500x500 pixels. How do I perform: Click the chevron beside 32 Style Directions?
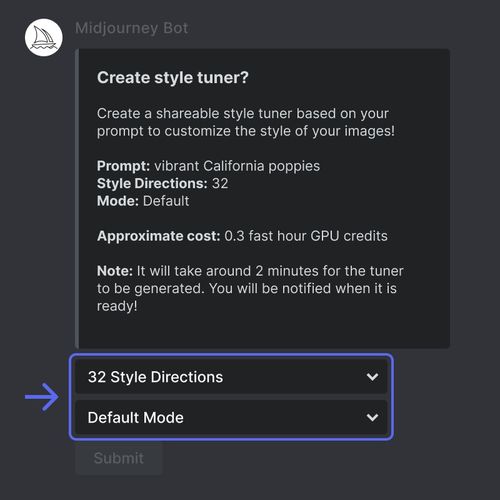click(372, 377)
